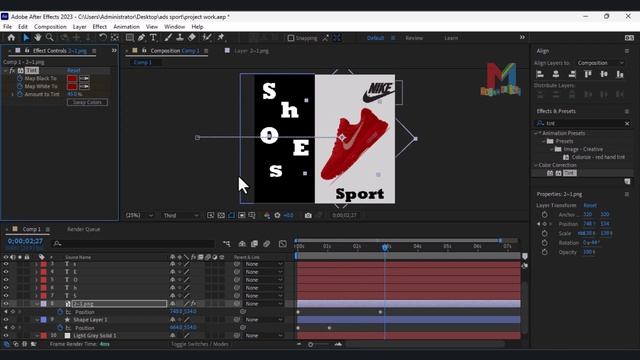The image size is (640, 360).
Task: Select the Puppet Pin tool
Action: point(221,38)
